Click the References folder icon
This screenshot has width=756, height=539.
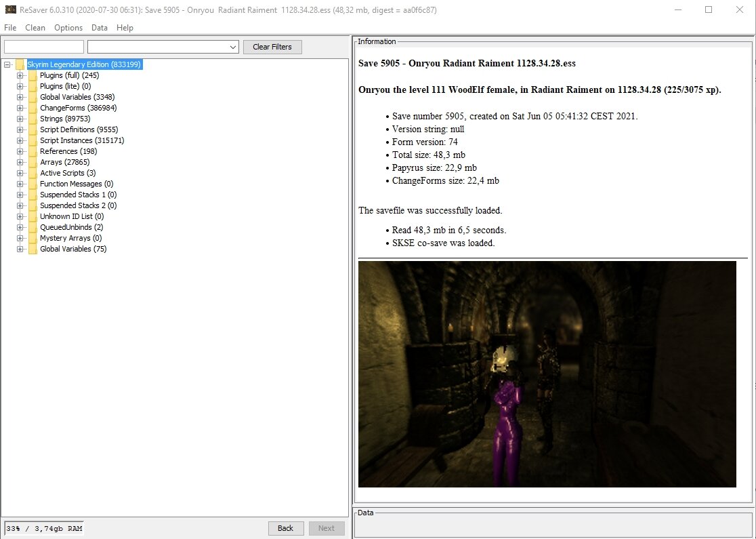click(33, 151)
